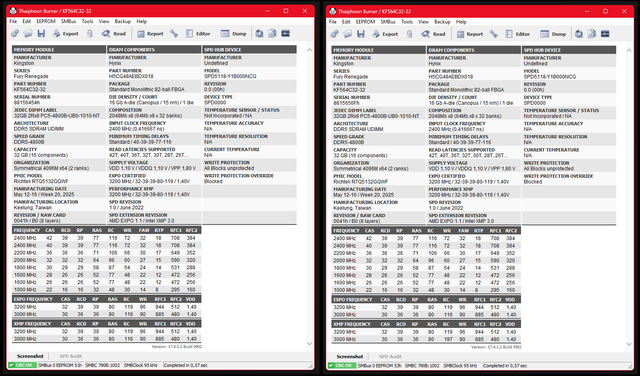Click the scroll down arrow in right window
The image size is (640, 376).
[629, 344]
